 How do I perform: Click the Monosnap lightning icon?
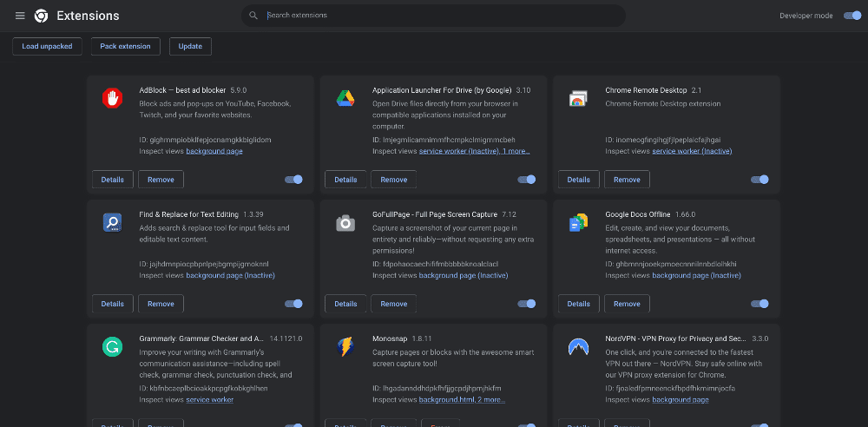pos(345,347)
